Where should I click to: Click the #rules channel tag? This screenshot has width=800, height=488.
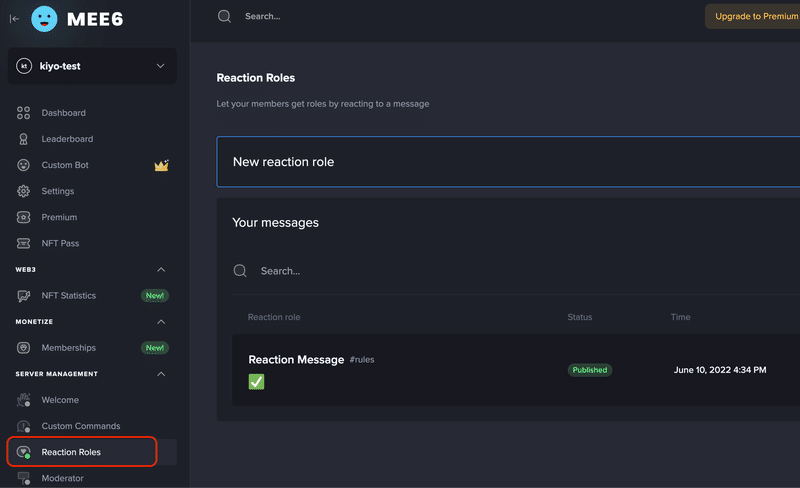click(x=362, y=360)
